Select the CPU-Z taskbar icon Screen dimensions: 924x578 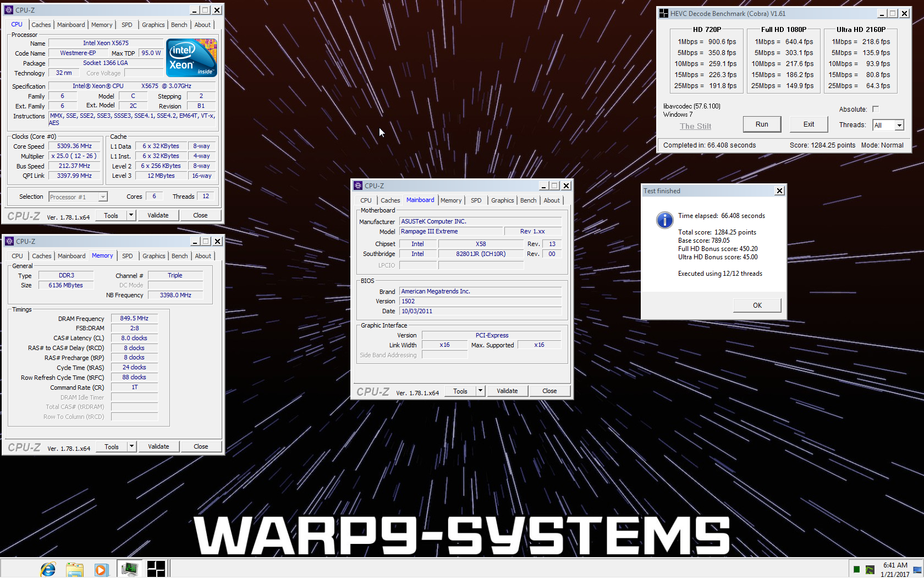pyautogui.click(x=129, y=569)
